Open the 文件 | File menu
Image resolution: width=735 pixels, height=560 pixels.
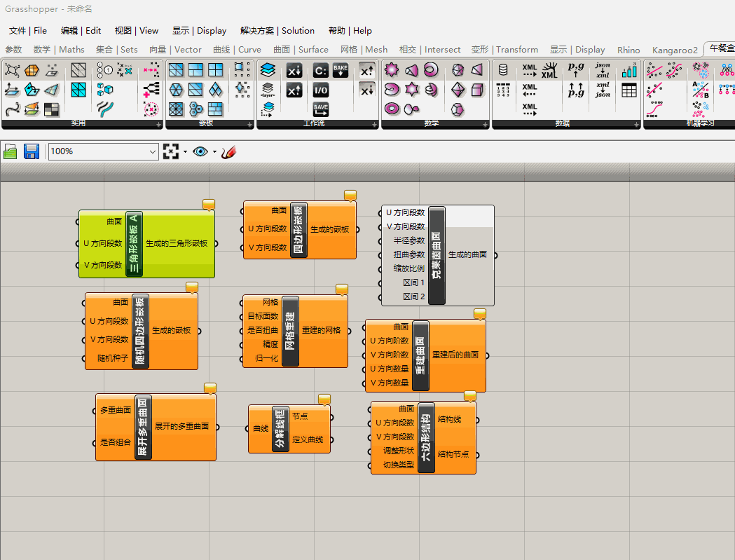click(x=27, y=30)
